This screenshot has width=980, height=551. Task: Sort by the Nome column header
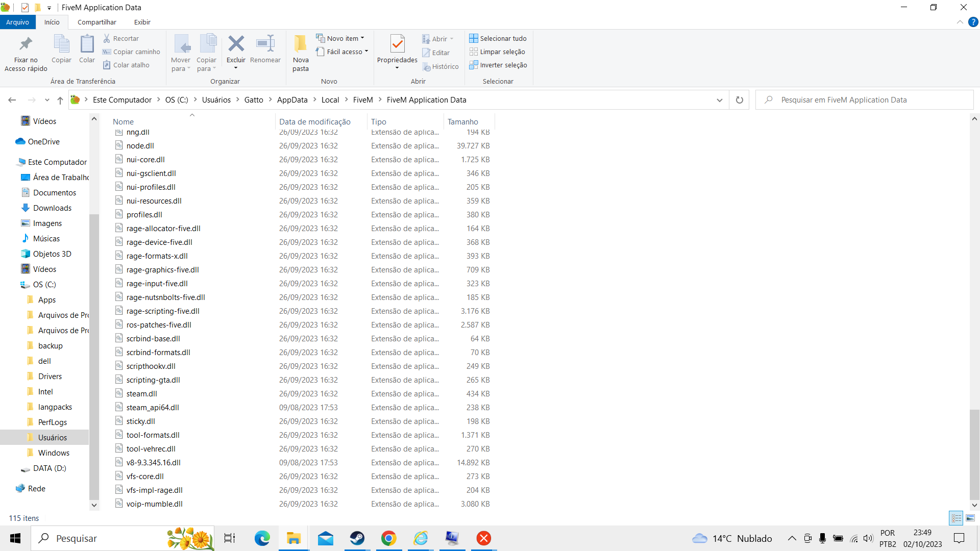coord(193,121)
